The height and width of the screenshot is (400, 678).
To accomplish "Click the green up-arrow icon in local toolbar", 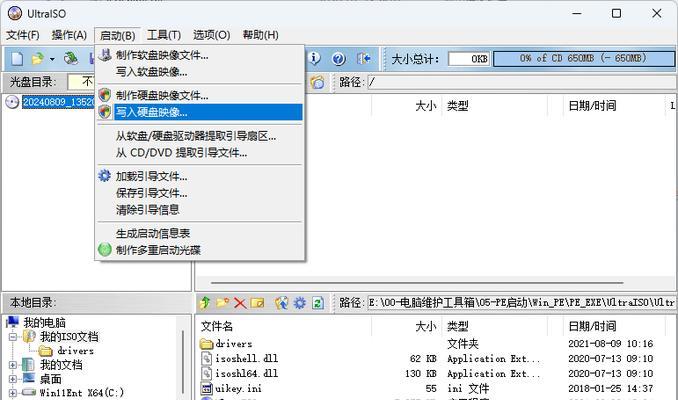I will (x=205, y=303).
